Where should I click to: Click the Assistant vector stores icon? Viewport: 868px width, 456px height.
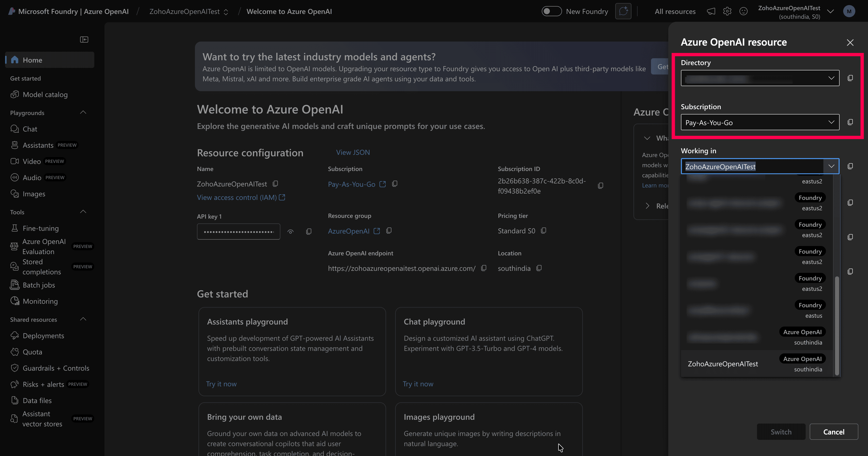click(14, 419)
